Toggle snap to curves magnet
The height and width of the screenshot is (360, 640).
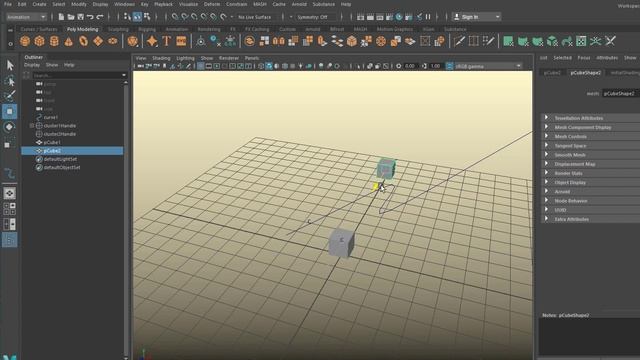tap(185, 17)
